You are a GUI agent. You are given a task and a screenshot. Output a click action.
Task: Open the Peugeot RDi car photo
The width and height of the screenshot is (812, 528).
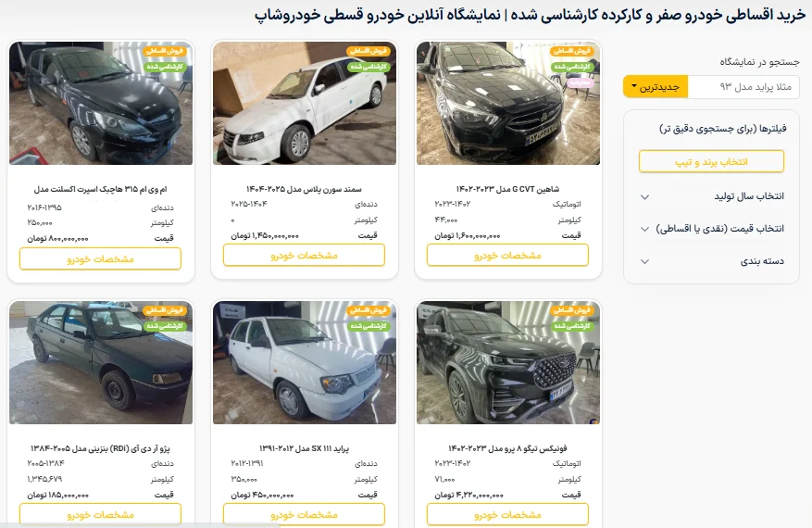[101, 363]
